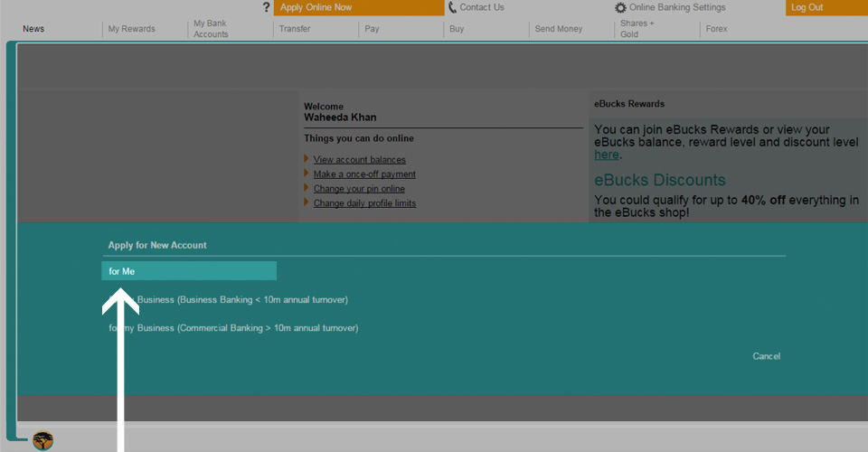The image size is (868, 452).
Task: Follow the View account balances link
Action: click(x=359, y=159)
